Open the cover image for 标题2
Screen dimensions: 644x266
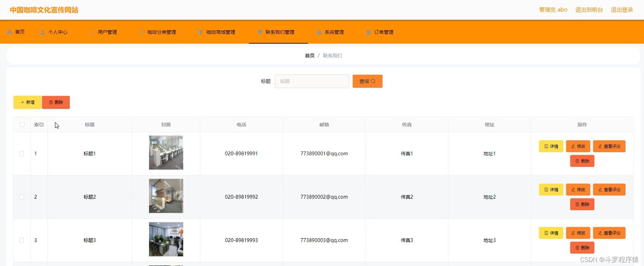coord(166,196)
